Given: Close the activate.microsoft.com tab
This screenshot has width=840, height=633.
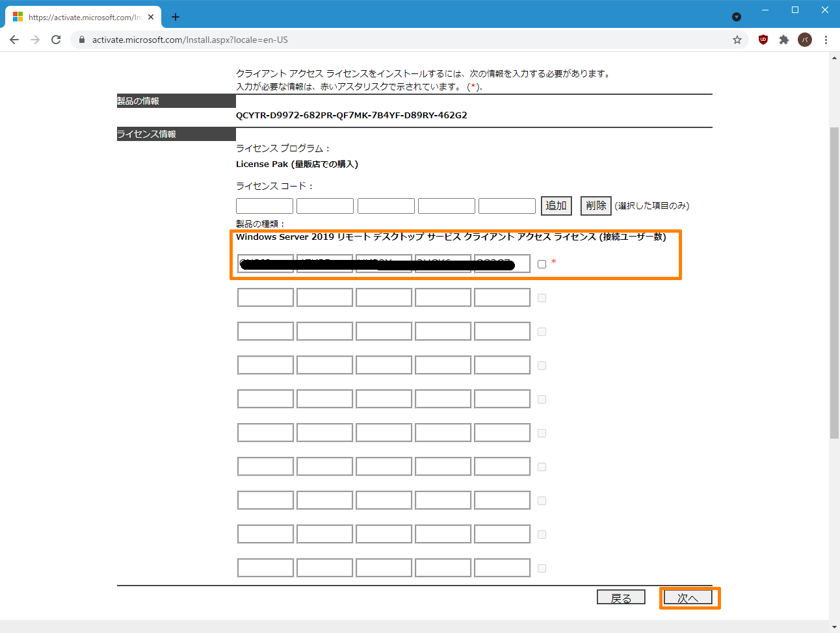Looking at the screenshot, I should (x=151, y=18).
